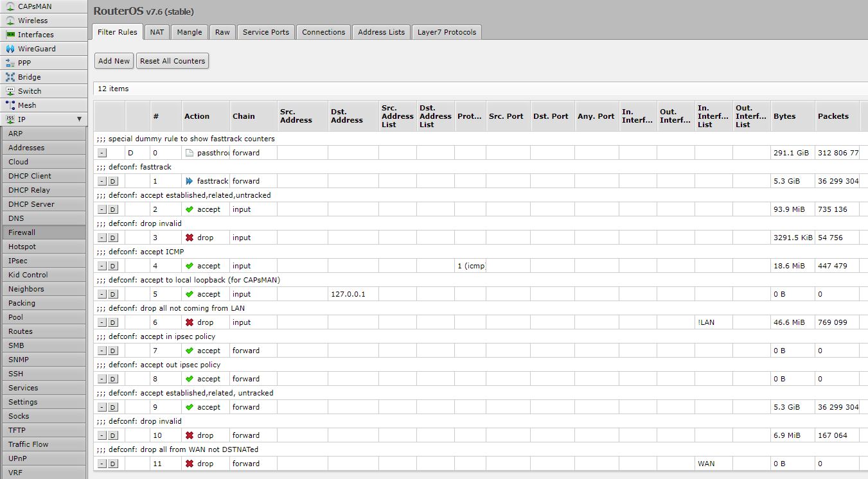Sort by Chain column header
The height and width of the screenshot is (479, 868).
253,116
